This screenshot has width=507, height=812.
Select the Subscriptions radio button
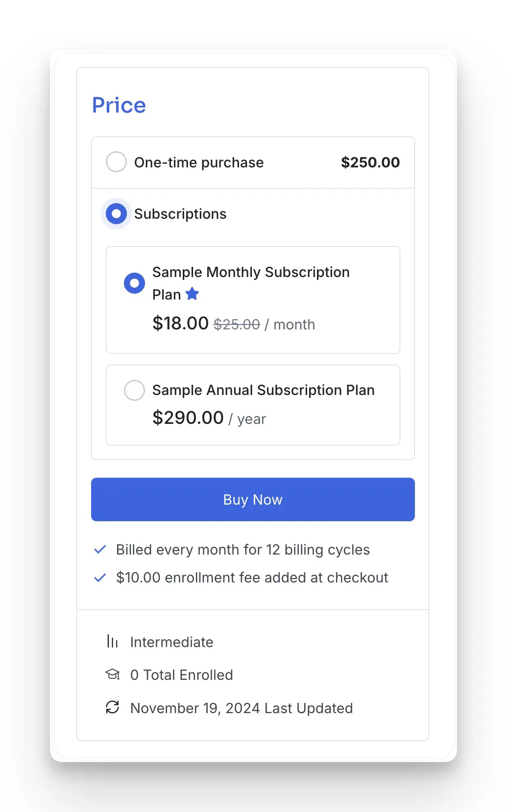[x=116, y=213]
